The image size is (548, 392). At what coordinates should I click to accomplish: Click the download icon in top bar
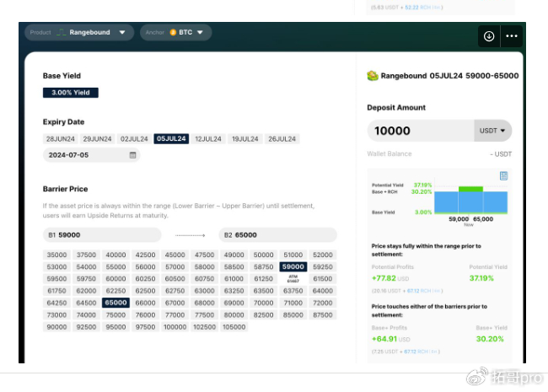click(x=488, y=36)
